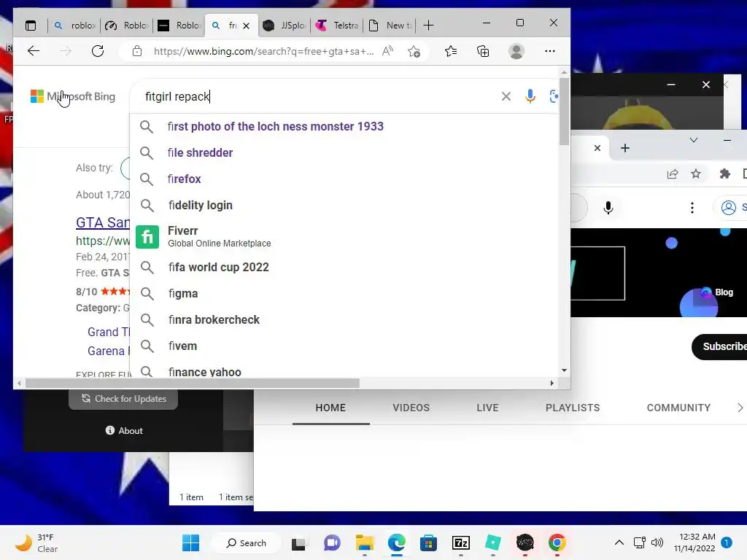This screenshot has height=560, width=747.
Task: Subscribe to the YouTube channel
Action: coord(719,346)
